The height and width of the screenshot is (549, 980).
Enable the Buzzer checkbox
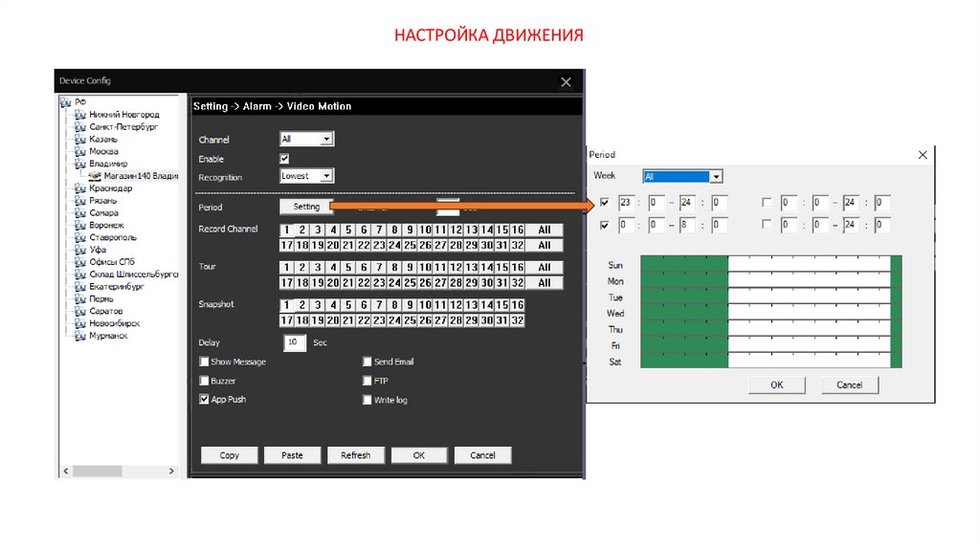[204, 381]
